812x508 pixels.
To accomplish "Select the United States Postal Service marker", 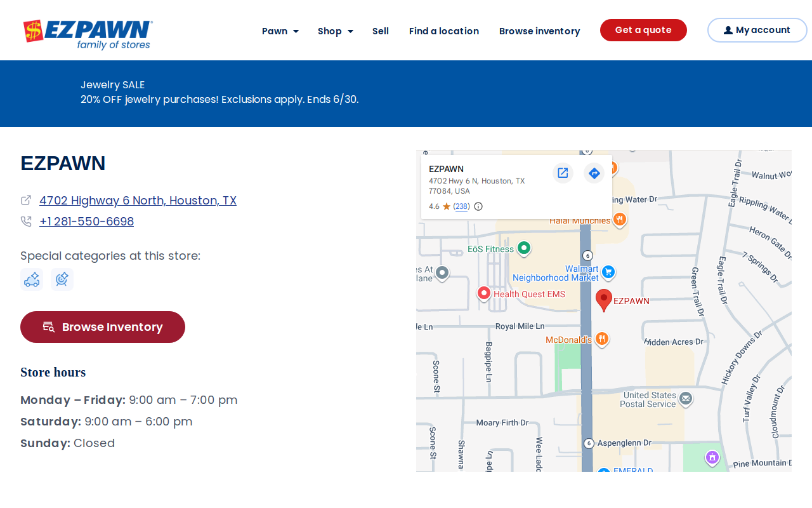I will (685, 398).
